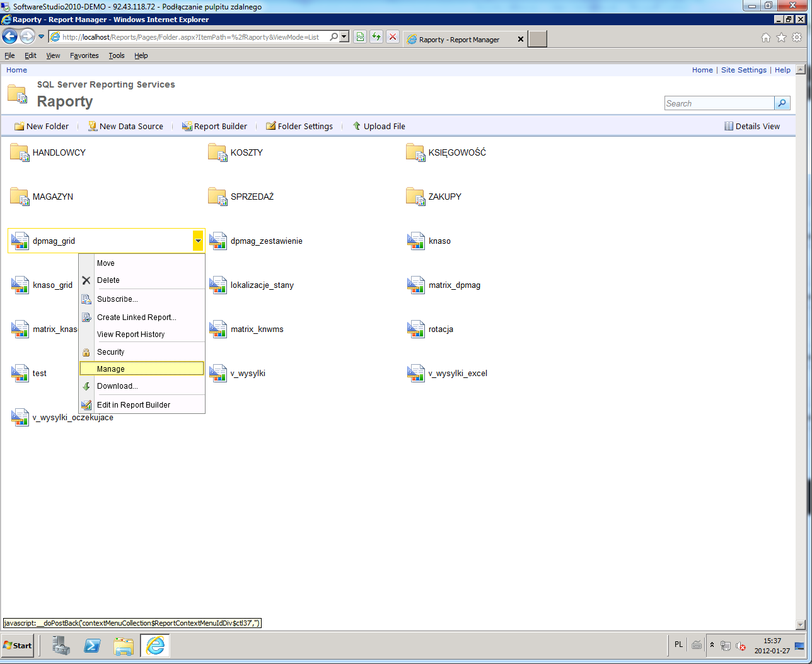Viewport: 812px width, 664px height.
Task: Click the knaso report icon
Action: click(x=416, y=241)
